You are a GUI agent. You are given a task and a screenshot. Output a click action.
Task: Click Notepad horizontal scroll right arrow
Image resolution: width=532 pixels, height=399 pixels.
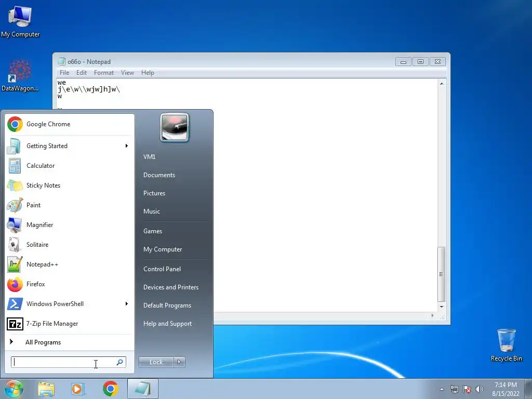point(432,316)
